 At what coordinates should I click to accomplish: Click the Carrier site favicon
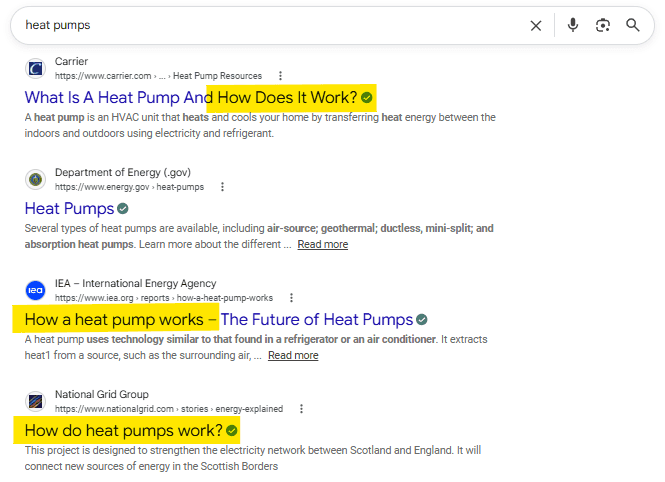point(35,68)
